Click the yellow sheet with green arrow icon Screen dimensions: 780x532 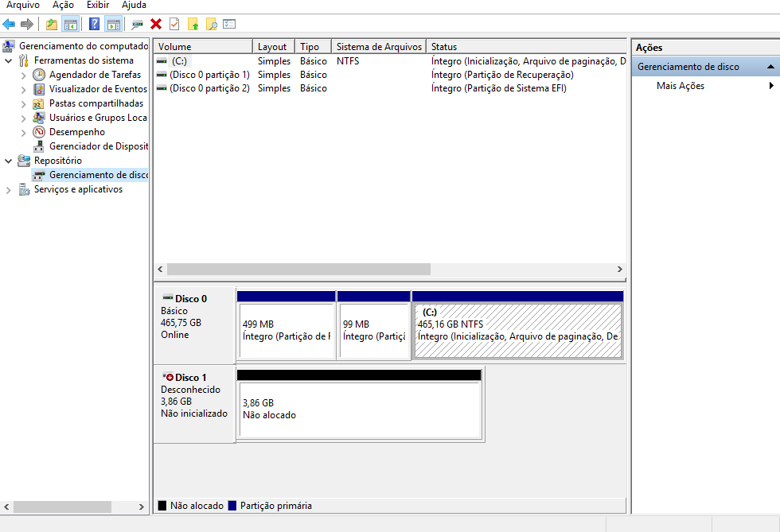193,24
